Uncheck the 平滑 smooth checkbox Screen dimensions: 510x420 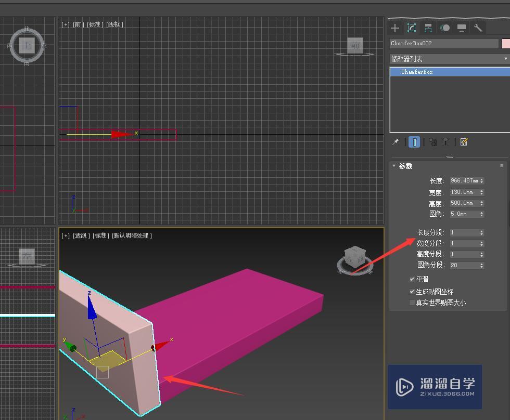[412, 279]
